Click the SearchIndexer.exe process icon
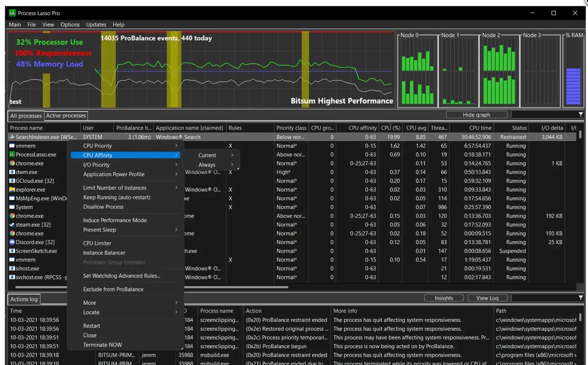The image size is (588, 365). [12, 137]
